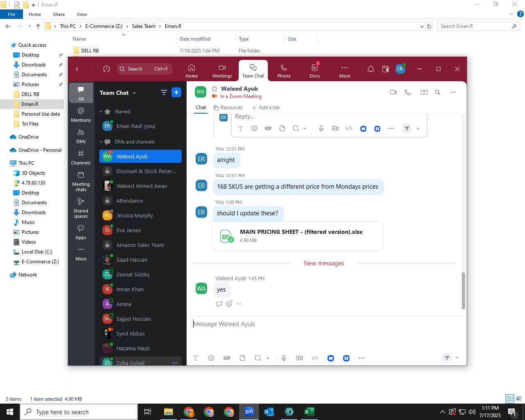Click Add a tab
The height and width of the screenshot is (420, 525).
266,107
